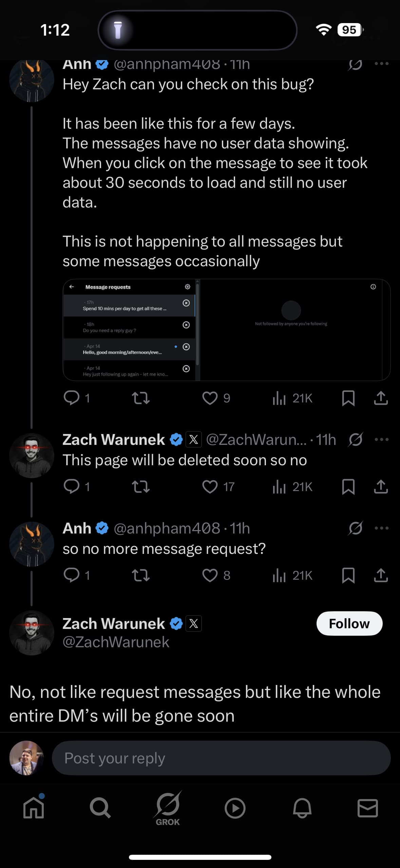Bookmark Zach's "page will be deleted" reply
The height and width of the screenshot is (868, 400).
[x=348, y=487]
